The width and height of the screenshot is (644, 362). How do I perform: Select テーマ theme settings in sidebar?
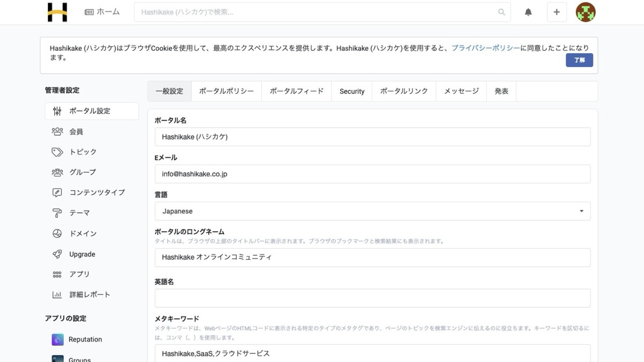pos(79,213)
